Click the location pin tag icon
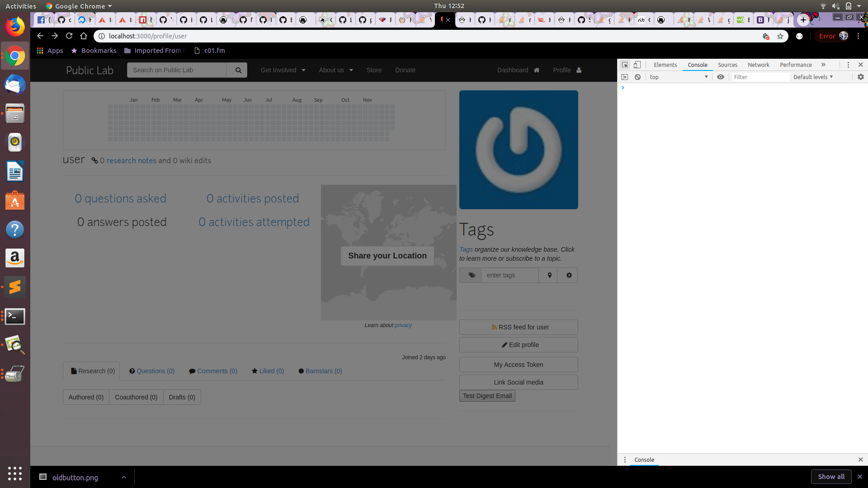The image size is (868, 488). tap(549, 275)
